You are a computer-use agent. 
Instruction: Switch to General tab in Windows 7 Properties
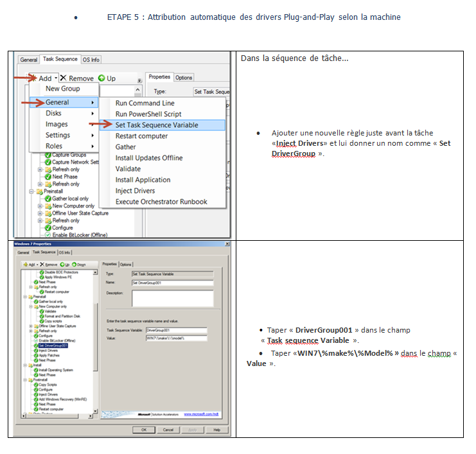click(x=23, y=252)
